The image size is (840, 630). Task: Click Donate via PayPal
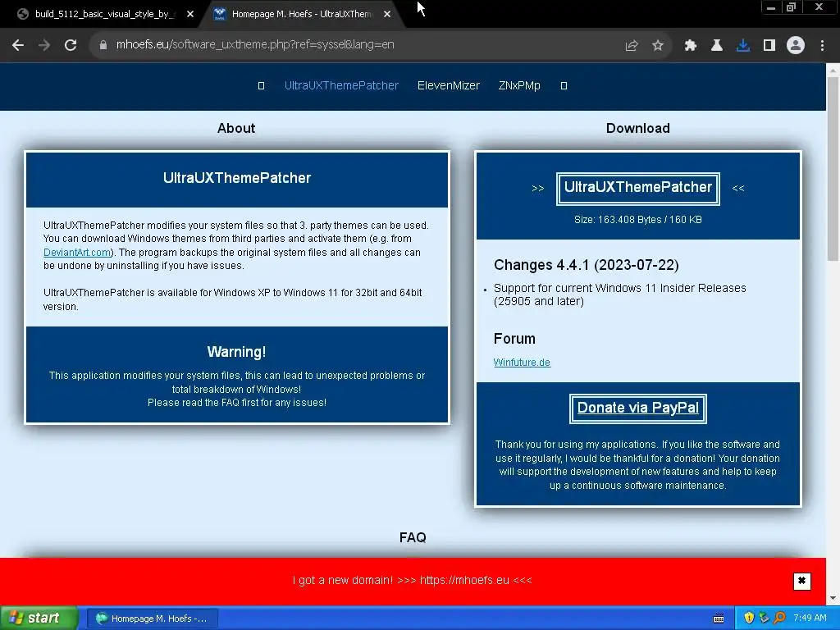click(x=637, y=409)
